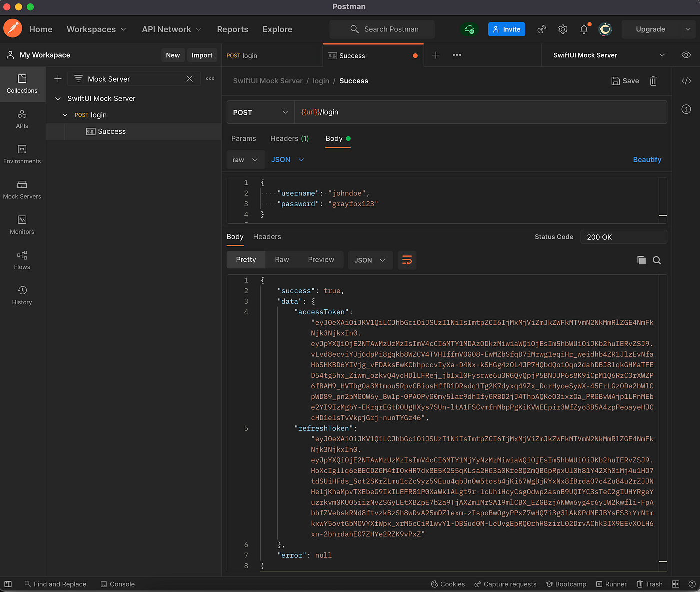Save the example with Save button
Image resolution: width=700 pixels, height=592 pixels.
click(625, 81)
